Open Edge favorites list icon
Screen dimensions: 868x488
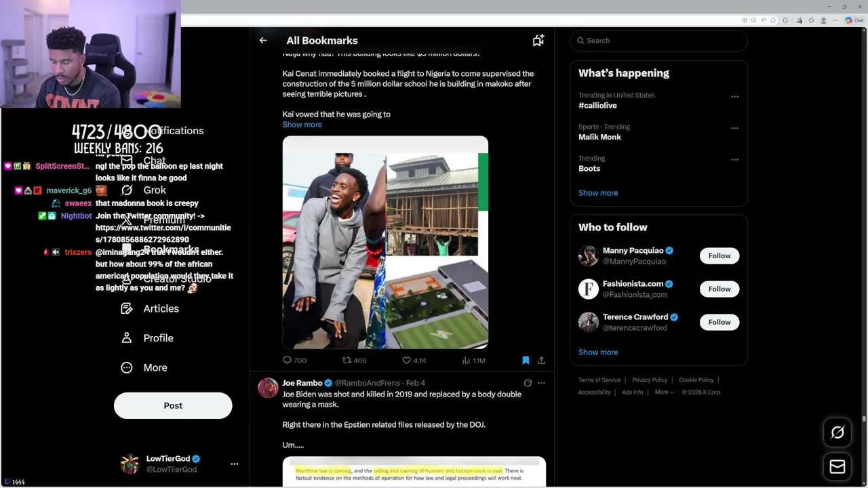click(811, 20)
